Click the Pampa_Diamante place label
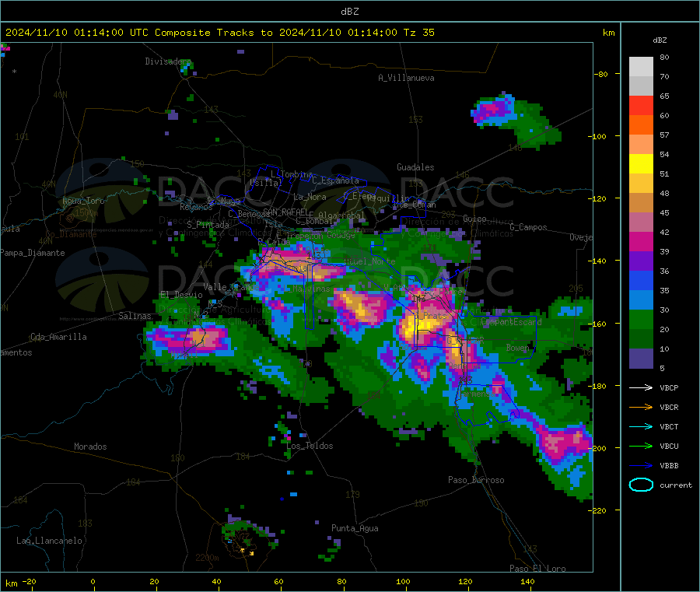The height and width of the screenshot is (592, 700). click(33, 253)
